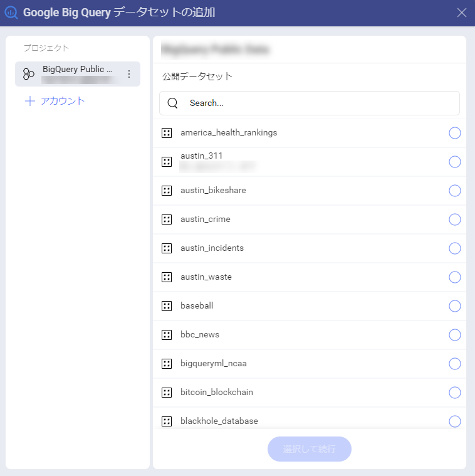Select austin_incidents radio button
This screenshot has width=475, height=476.
[455, 248]
